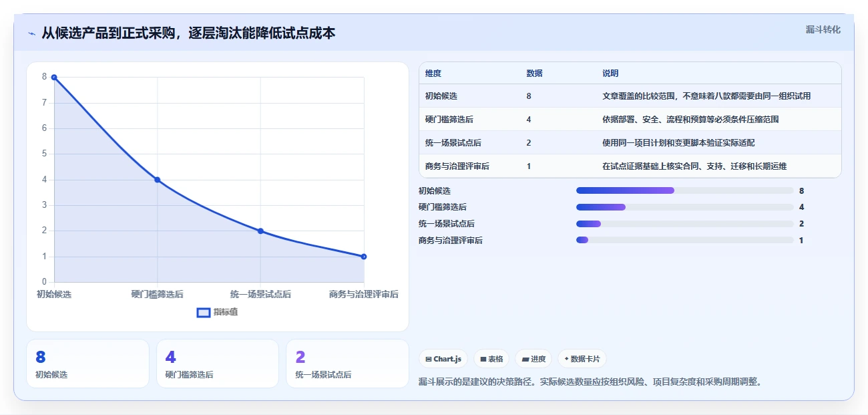Click the data card showing 8 初始候选
The width and height of the screenshot is (868, 415).
[x=87, y=364]
